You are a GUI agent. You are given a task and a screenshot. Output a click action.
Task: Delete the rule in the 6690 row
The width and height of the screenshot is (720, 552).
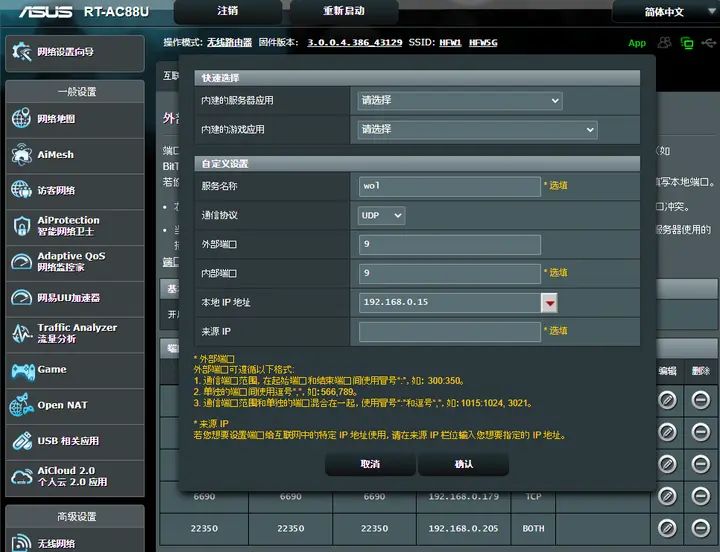(701, 496)
